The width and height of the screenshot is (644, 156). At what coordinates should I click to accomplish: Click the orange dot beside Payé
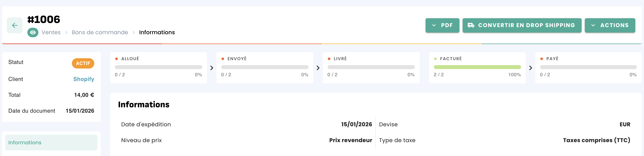pyautogui.click(x=541, y=59)
